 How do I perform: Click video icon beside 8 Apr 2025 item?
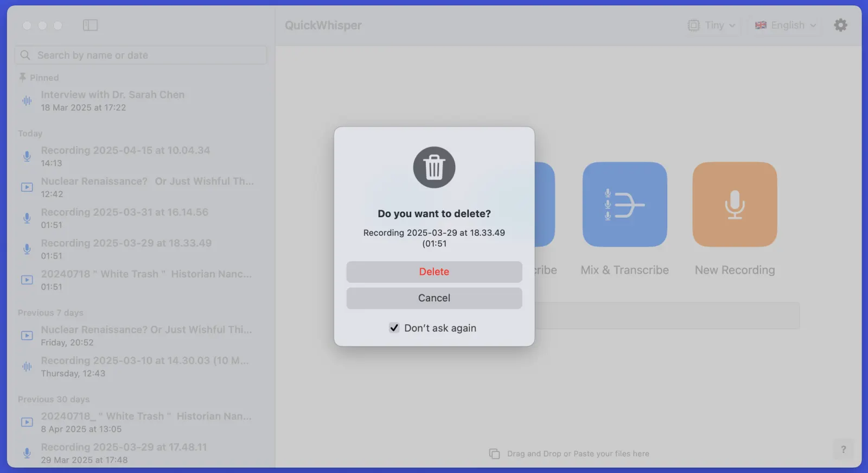pos(27,422)
